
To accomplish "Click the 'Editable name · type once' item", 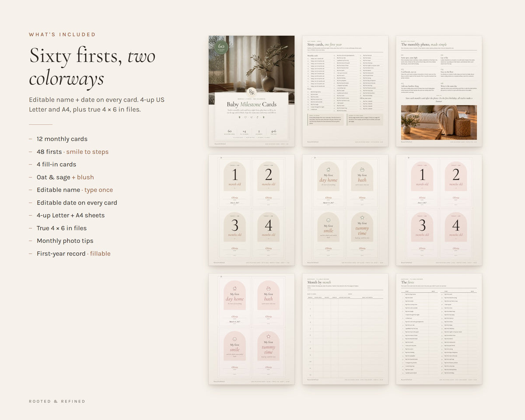I will 75,190.
